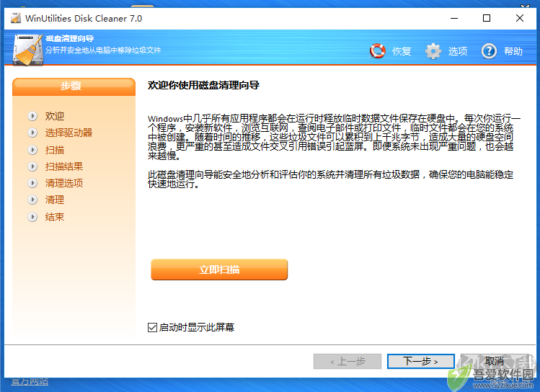Close the WinUtilities Disk Cleaner window
The height and width of the screenshot is (392, 540).
coord(519,18)
